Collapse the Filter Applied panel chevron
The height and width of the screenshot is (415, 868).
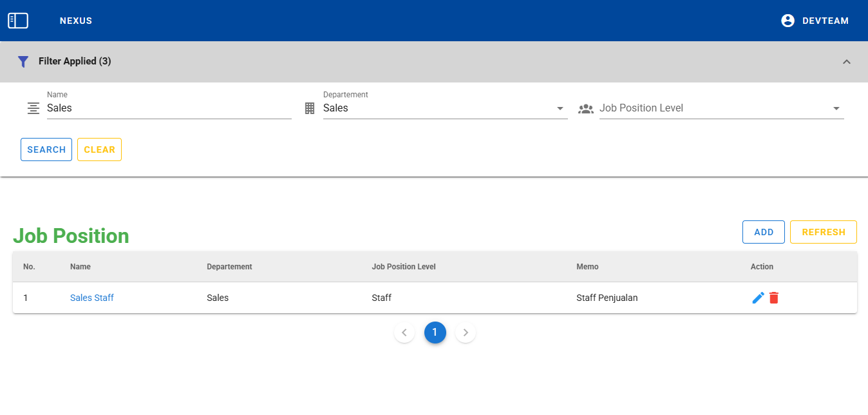[847, 62]
